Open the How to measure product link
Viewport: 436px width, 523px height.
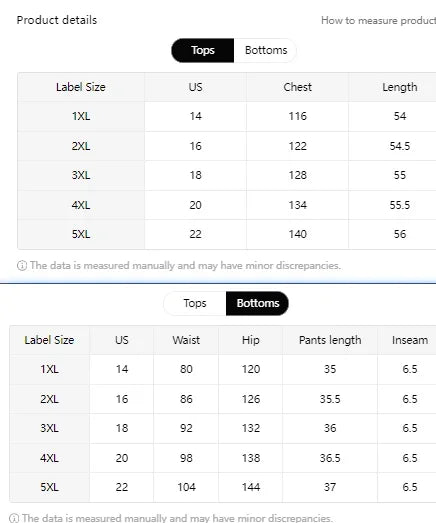[378, 21]
